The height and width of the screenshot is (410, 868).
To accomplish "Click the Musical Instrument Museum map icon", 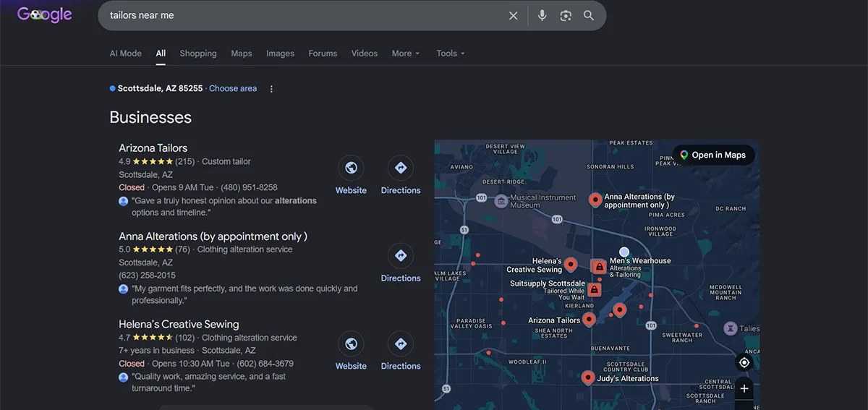I will pos(501,201).
